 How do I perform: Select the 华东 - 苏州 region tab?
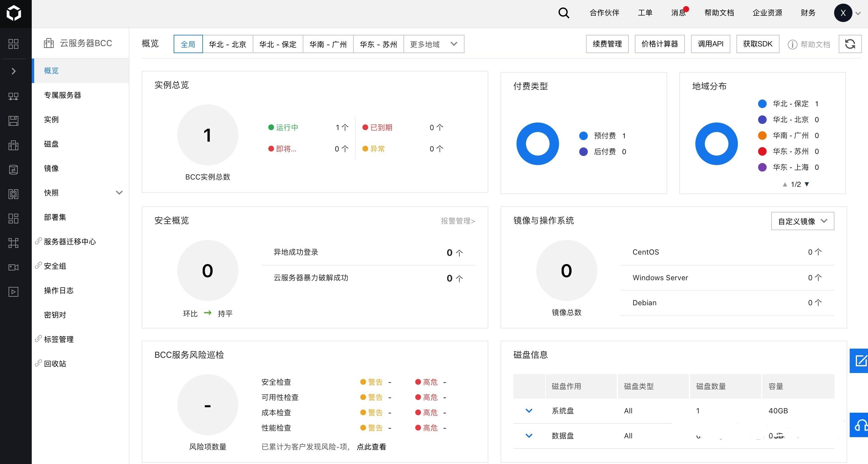click(x=378, y=44)
